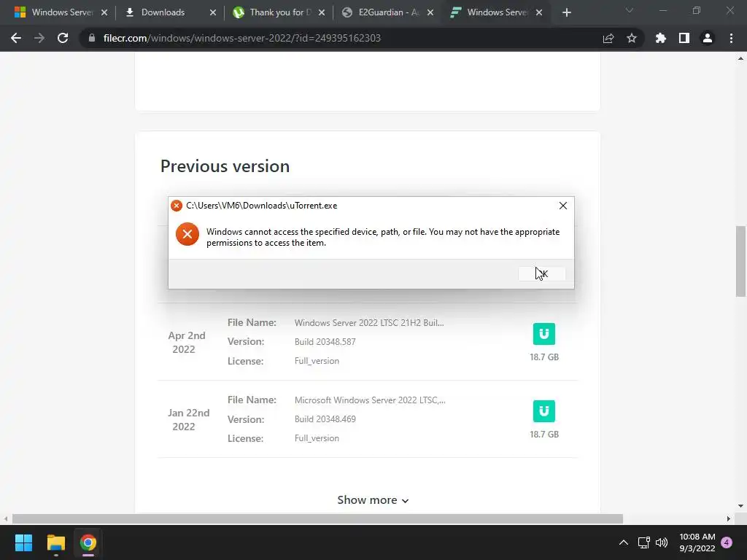Click the scroll right arrow
The image size is (747, 560).
pyautogui.click(x=729, y=518)
